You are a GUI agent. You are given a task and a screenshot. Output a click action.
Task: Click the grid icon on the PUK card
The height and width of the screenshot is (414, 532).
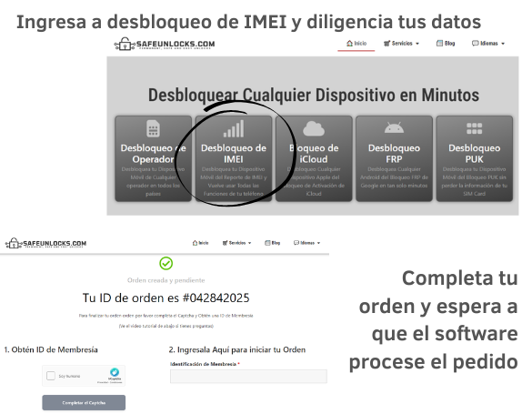click(475, 128)
